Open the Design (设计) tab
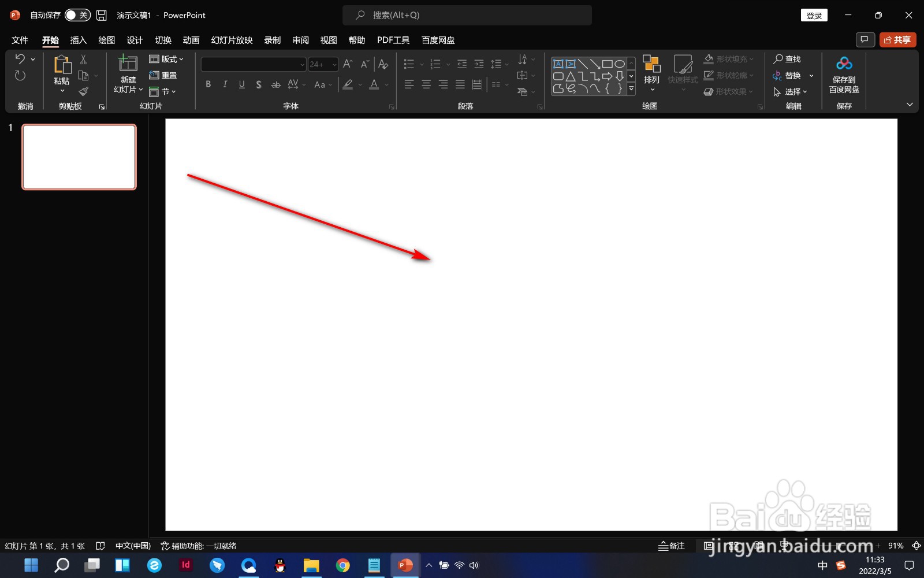The height and width of the screenshot is (578, 924). 135,40
